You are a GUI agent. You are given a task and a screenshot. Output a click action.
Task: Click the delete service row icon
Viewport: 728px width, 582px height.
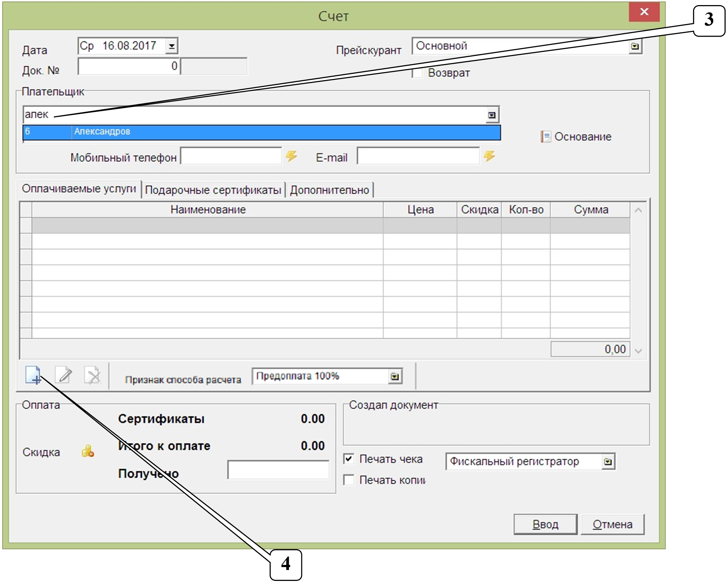click(93, 375)
